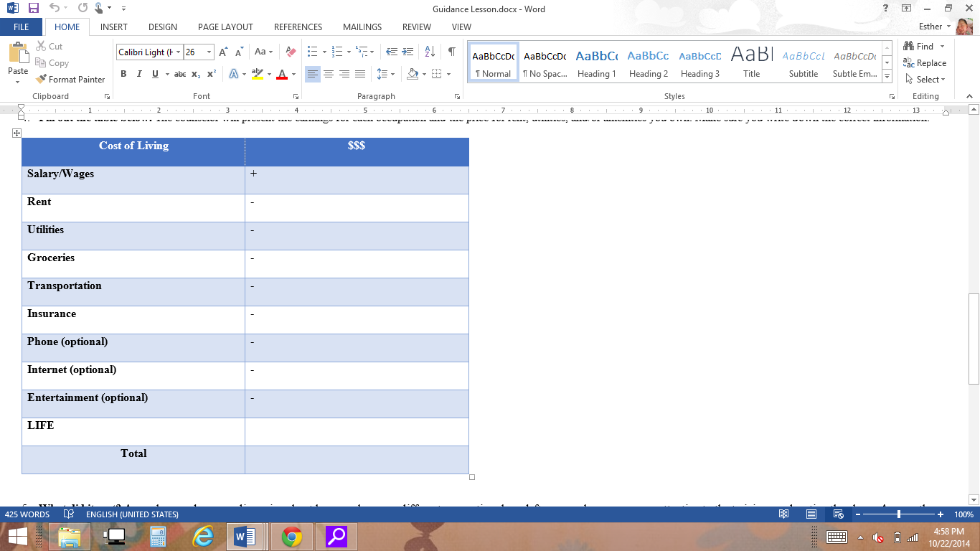Apply the No Spacing style
980x551 pixels.
coord(545,62)
